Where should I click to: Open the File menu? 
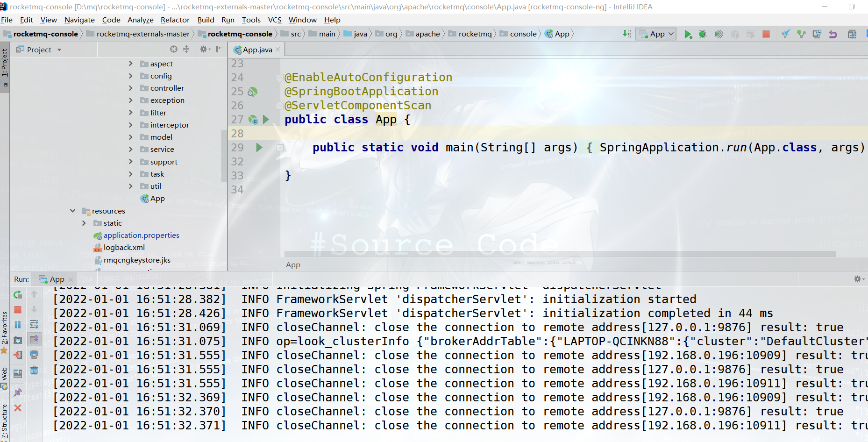click(7, 20)
